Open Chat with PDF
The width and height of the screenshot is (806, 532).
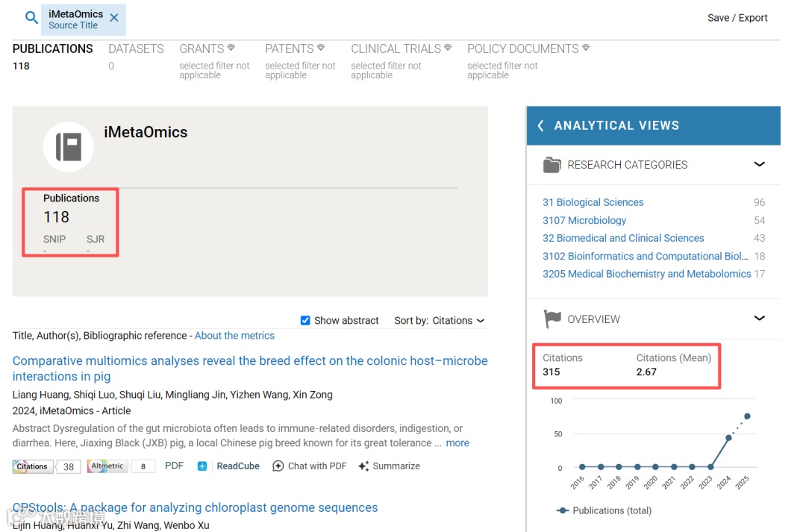[310, 466]
